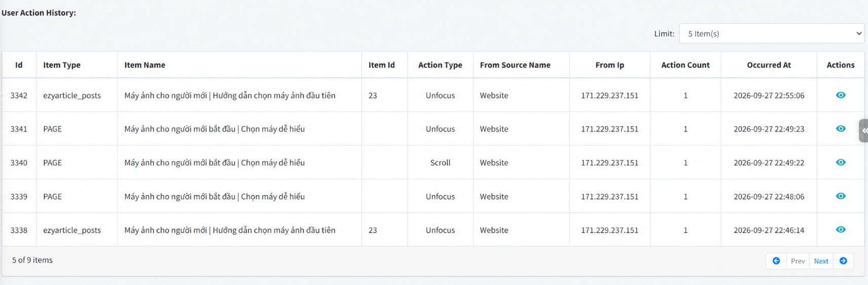Click the right arrow pagination icon
Image resolution: width=868 pixels, height=285 pixels.
(x=843, y=261)
